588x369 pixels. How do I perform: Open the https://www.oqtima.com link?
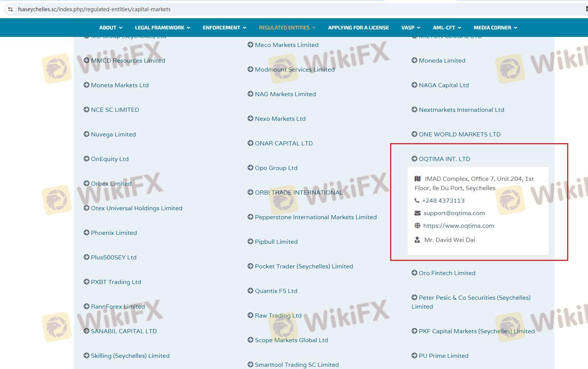tap(459, 225)
